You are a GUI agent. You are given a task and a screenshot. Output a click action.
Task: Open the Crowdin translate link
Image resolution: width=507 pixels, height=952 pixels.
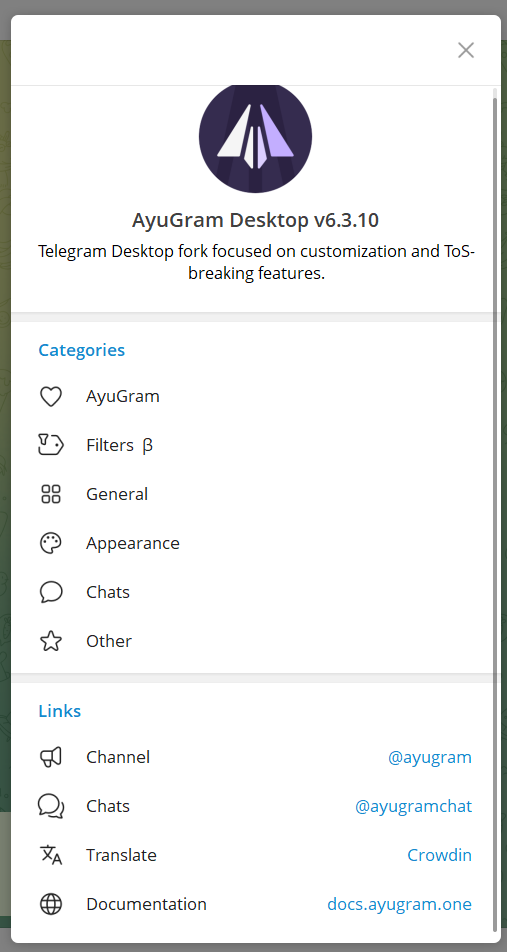[x=440, y=855]
